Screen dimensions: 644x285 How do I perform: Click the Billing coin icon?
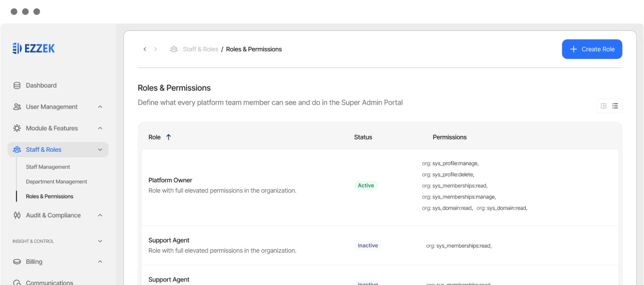coord(17,262)
